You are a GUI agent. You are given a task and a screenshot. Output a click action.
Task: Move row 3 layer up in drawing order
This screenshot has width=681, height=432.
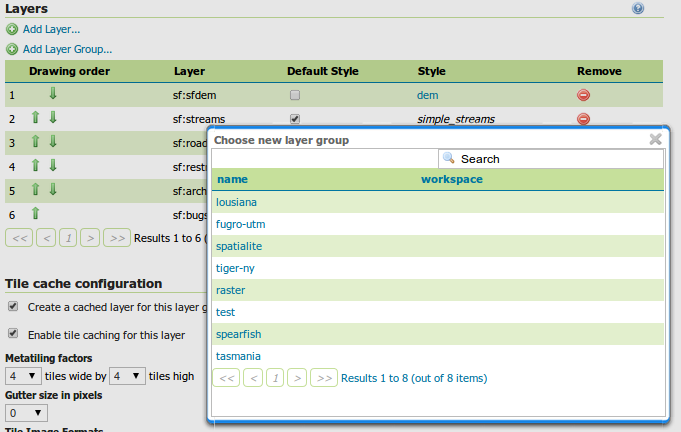[x=36, y=141]
